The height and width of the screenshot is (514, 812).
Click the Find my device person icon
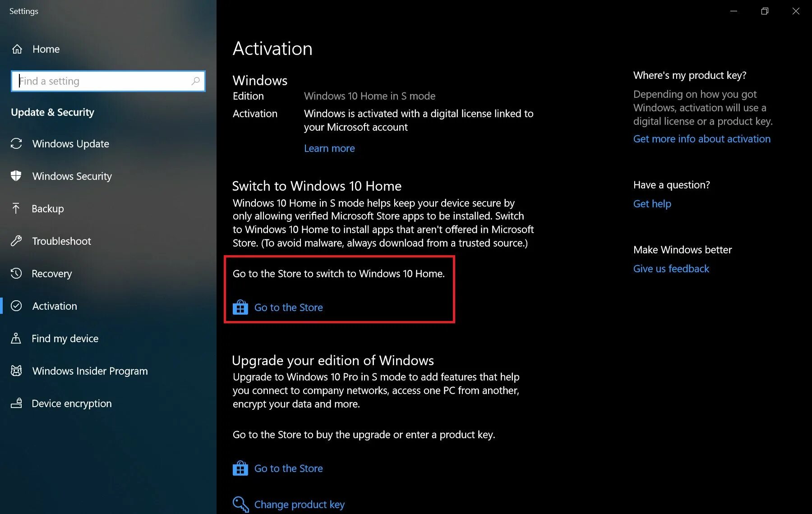click(16, 338)
